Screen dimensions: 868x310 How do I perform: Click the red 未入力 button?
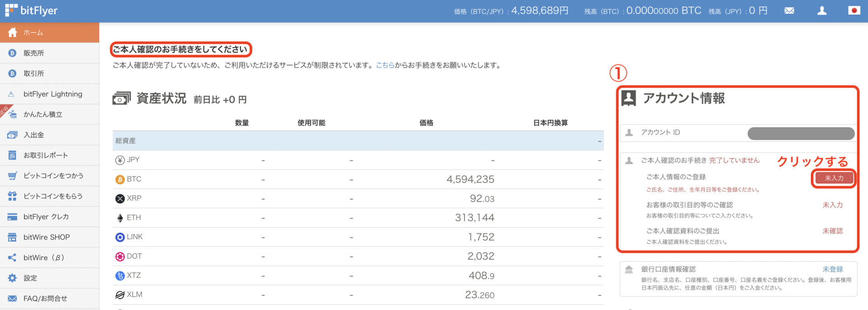[x=834, y=178]
